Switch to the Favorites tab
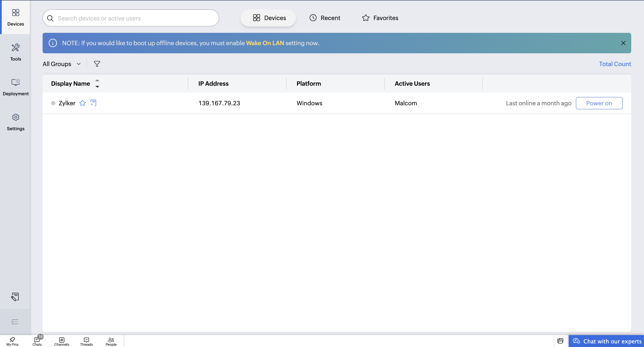644x347 pixels. [380, 18]
